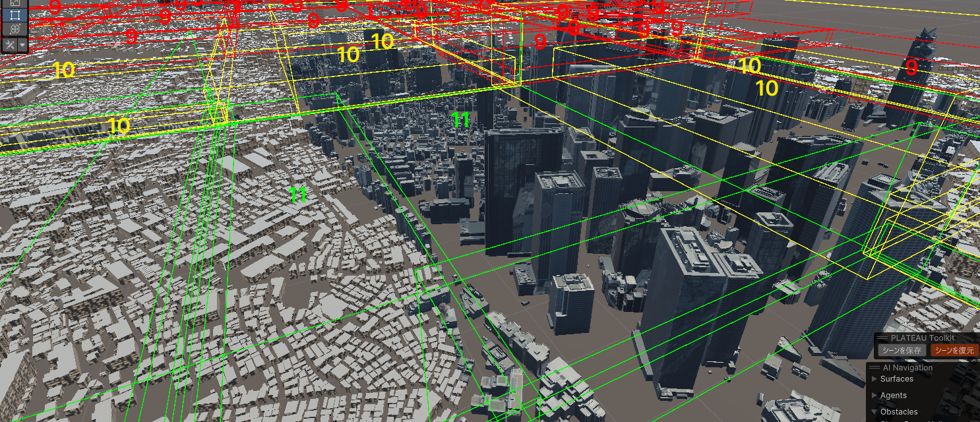
Task: Select the Scale tool icon
Action: click(x=14, y=3)
